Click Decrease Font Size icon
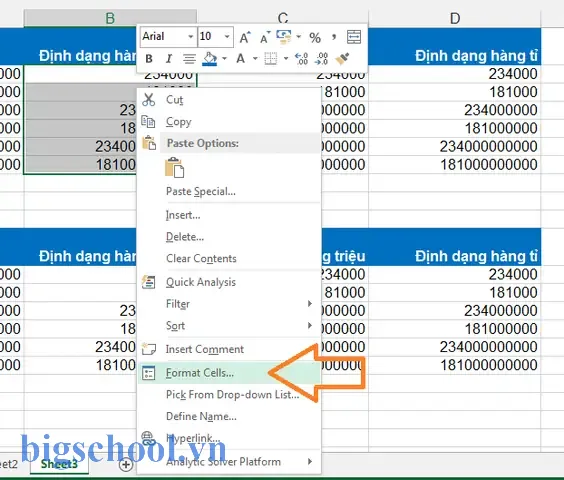This screenshot has width=564, height=480. [x=265, y=37]
